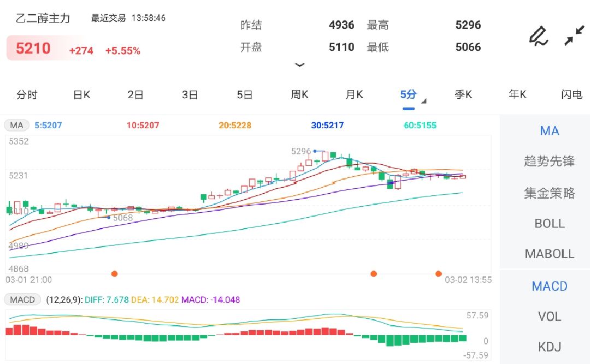Collapse the chart with shrink arrows icon
590x364 pixels.
coord(574,35)
